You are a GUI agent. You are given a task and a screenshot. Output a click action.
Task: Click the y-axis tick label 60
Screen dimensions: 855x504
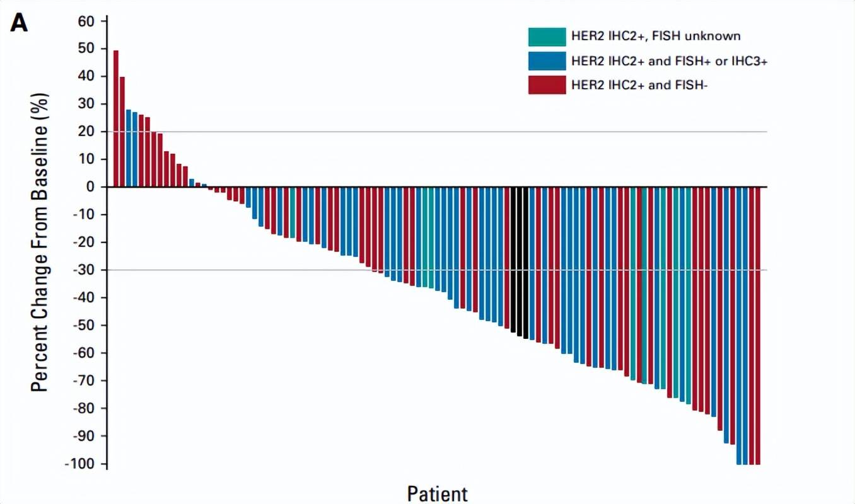(x=86, y=21)
